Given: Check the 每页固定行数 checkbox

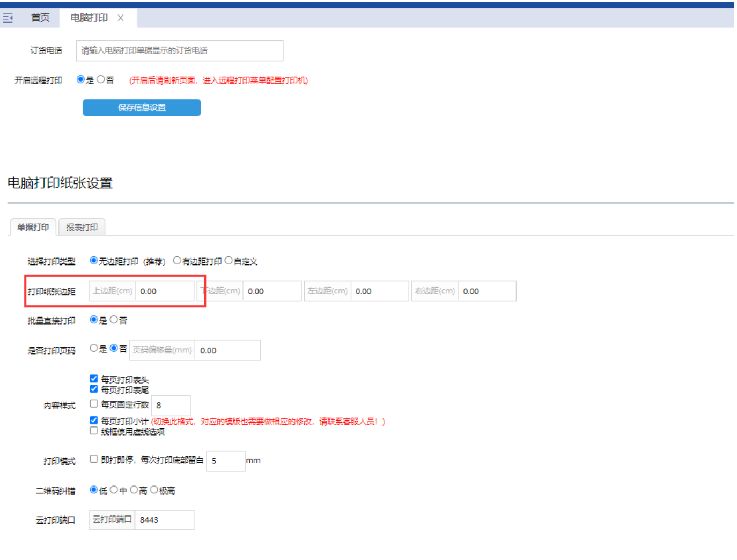Looking at the screenshot, I should [x=94, y=403].
